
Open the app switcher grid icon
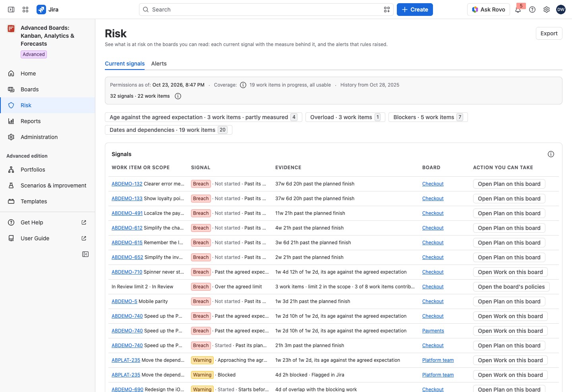[x=25, y=10]
